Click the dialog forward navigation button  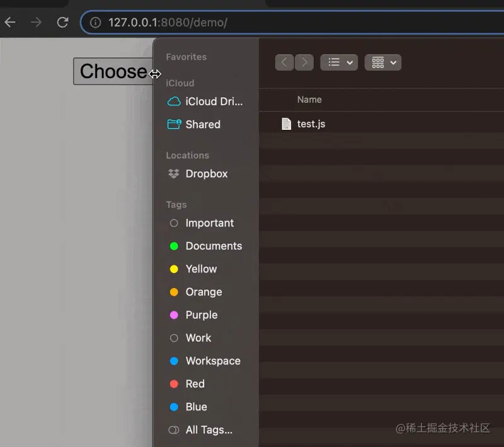tap(304, 62)
